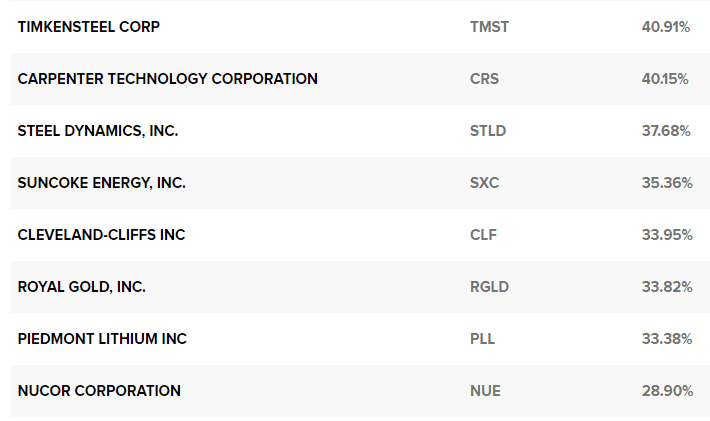Click the STLD ticker symbol

click(488, 131)
